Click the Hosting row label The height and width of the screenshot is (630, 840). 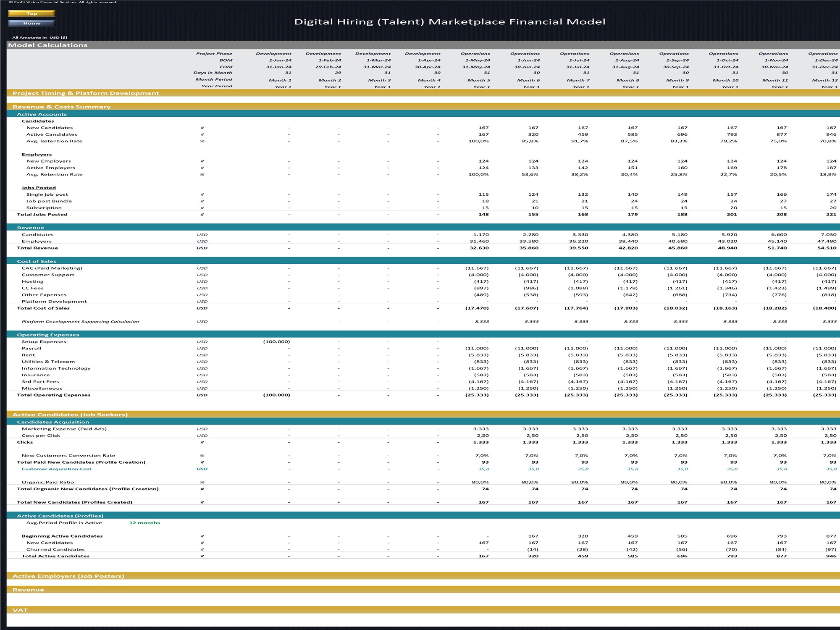tap(32, 281)
